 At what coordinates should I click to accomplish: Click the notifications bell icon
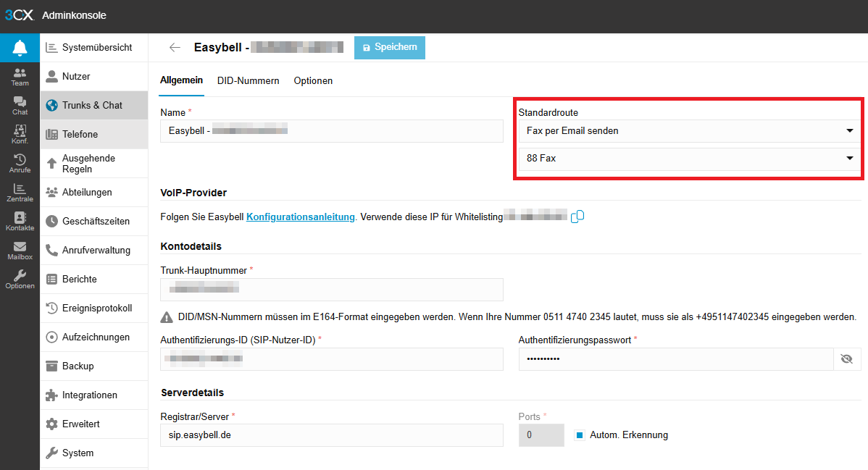click(x=20, y=48)
